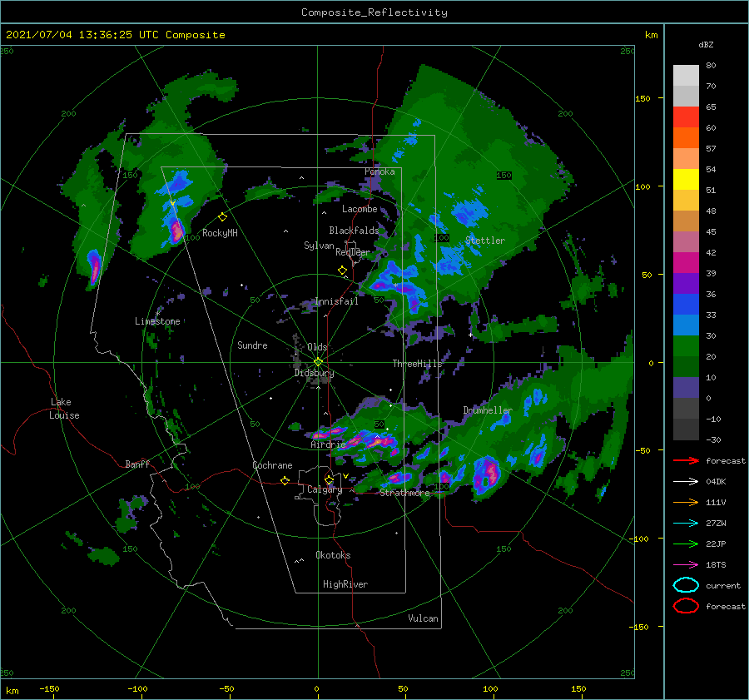Click the Stettler city label
This screenshot has width=749, height=700.
485,241
